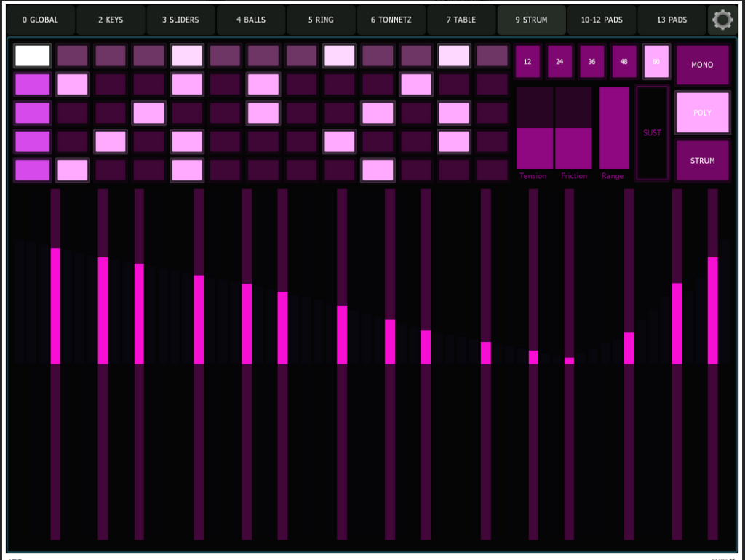Viewport: 745px width, 560px height.
Task: Enable MONO mode
Action: coord(702,65)
